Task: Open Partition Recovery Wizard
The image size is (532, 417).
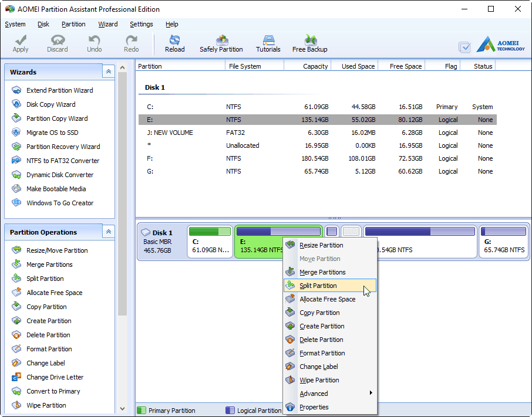Action: pyautogui.click(x=56, y=147)
